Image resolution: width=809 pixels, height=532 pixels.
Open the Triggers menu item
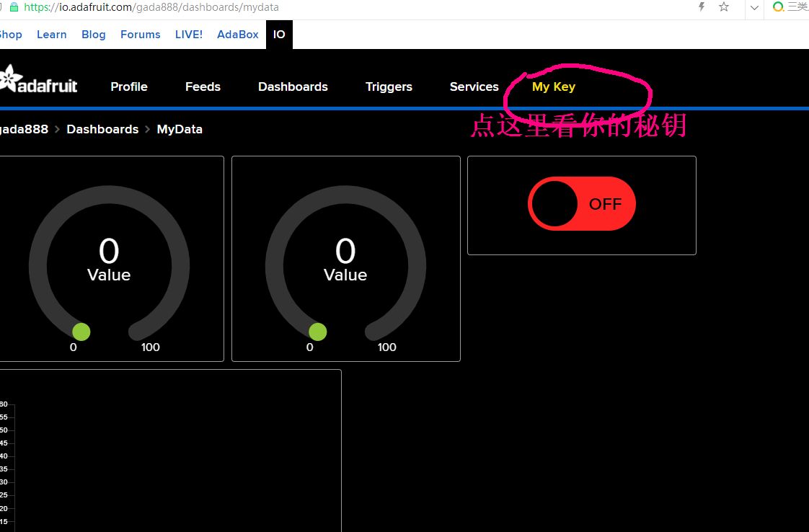389,87
